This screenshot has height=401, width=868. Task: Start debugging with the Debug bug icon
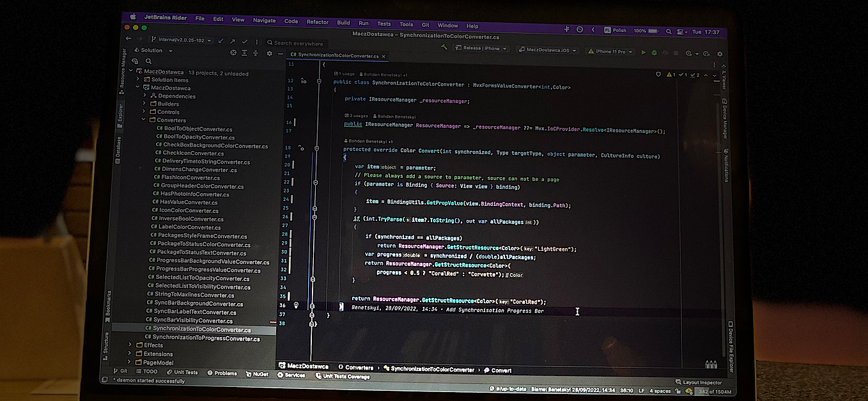click(655, 53)
